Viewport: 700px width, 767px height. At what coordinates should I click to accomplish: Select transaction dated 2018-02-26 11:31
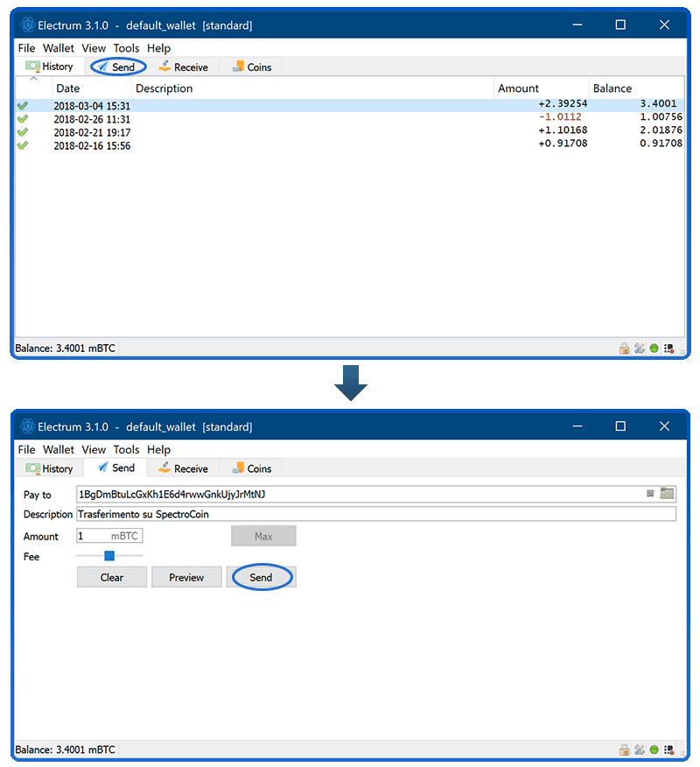coord(349,119)
